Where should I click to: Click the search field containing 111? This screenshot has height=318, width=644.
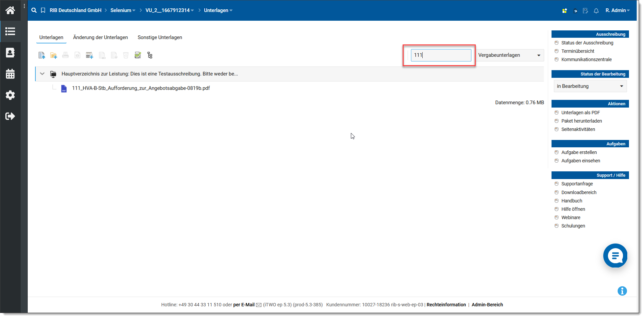tap(441, 55)
